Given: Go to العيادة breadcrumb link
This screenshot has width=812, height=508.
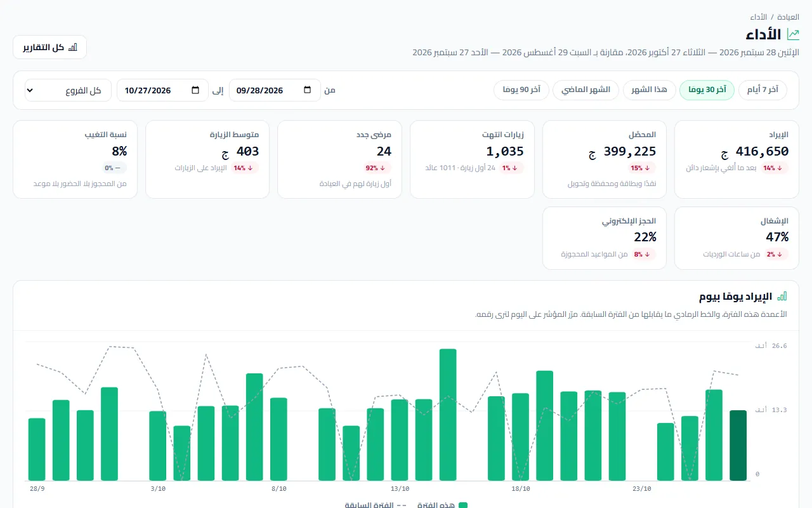Looking at the screenshot, I should click(789, 17).
